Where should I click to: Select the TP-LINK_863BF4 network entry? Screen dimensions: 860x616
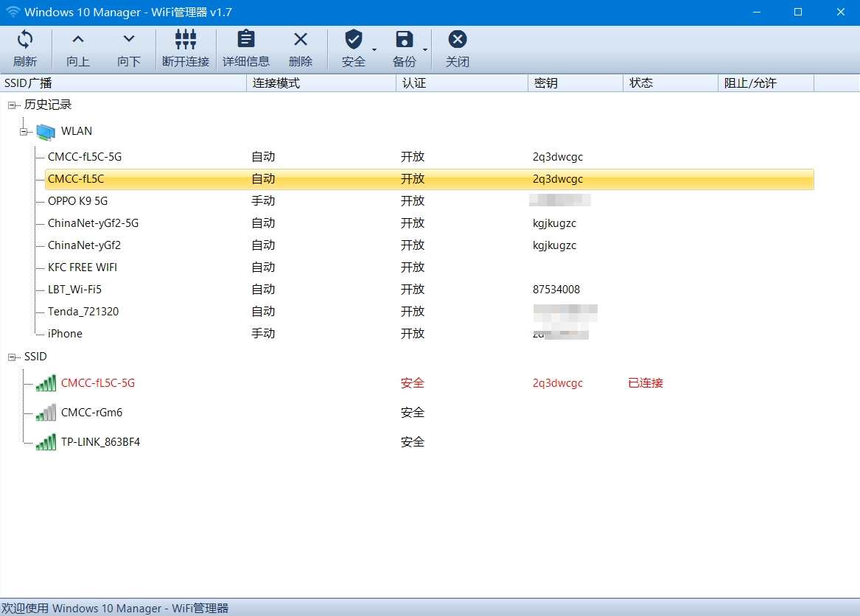(x=100, y=441)
